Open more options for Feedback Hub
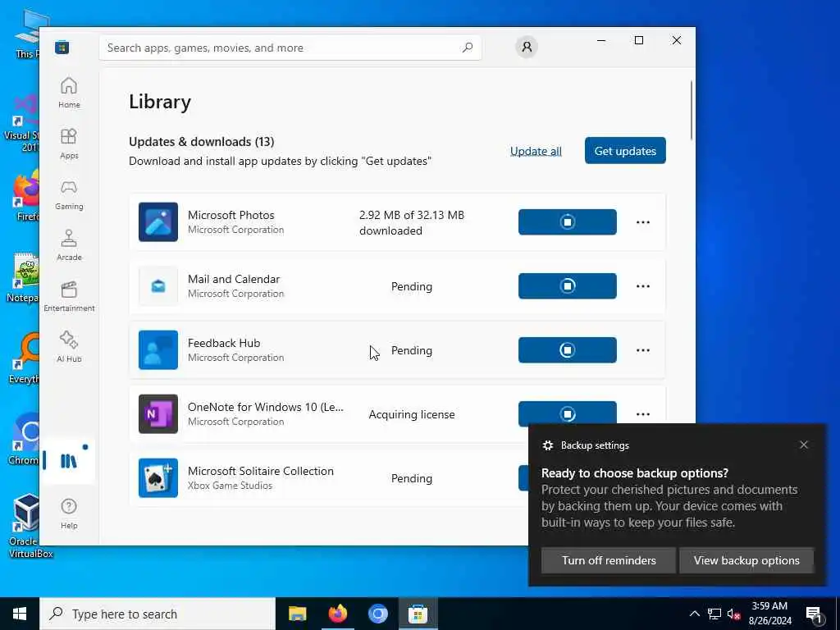The height and width of the screenshot is (630, 840). [643, 350]
